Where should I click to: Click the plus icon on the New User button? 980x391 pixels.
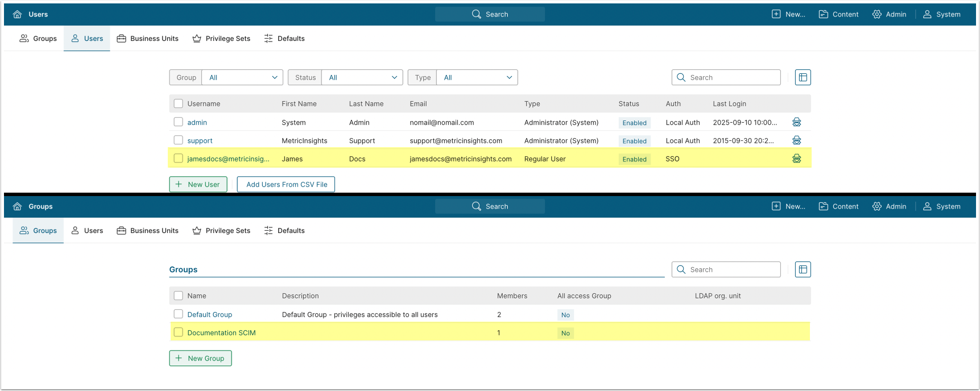(179, 184)
